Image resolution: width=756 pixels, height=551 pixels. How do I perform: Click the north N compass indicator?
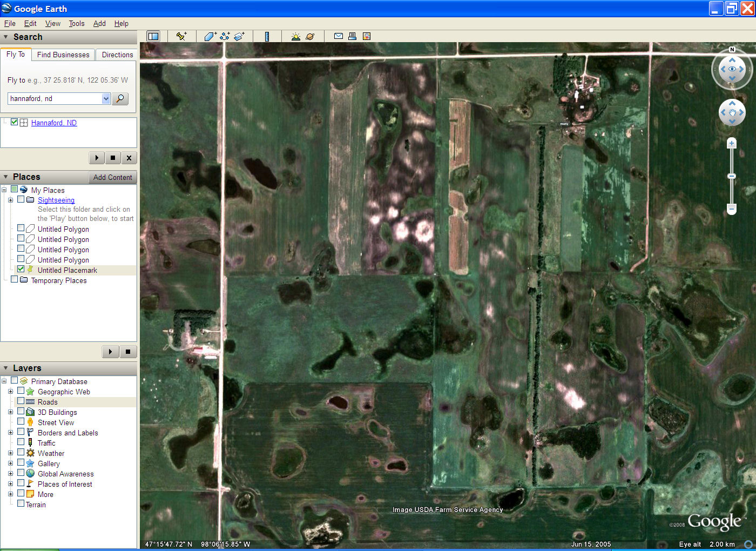[x=732, y=50]
